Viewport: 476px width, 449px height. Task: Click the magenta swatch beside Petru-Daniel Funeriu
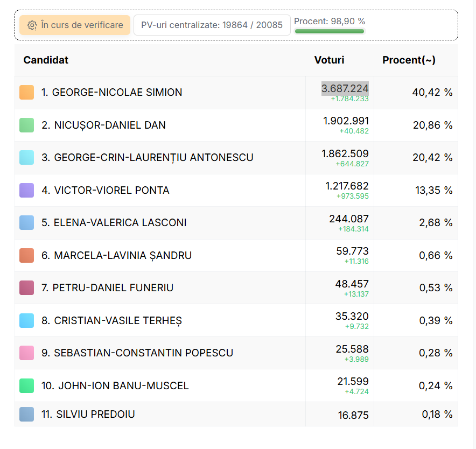pyautogui.click(x=26, y=287)
